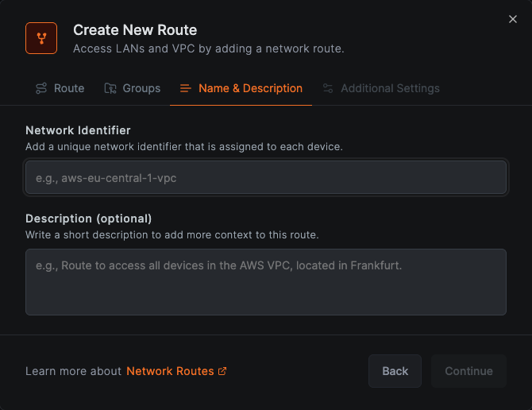The width and height of the screenshot is (532, 410).
Task: Click the Description (optional) label
Action: [x=88, y=219]
